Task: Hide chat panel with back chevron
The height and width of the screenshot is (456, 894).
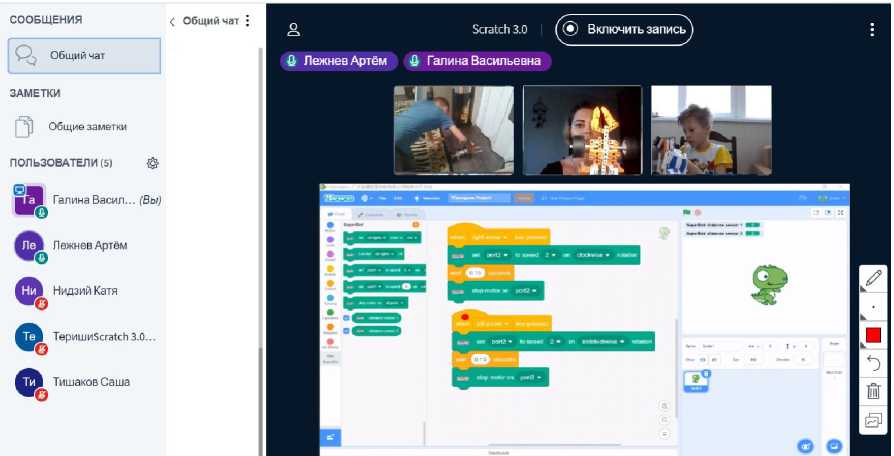Action: (172, 22)
